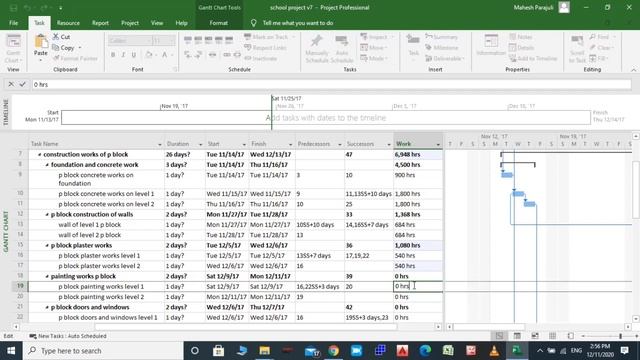The width and height of the screenshot is (640, 360).
Task: Click the Manually Schedule pushpin icon
Action: tap(316, 41)
